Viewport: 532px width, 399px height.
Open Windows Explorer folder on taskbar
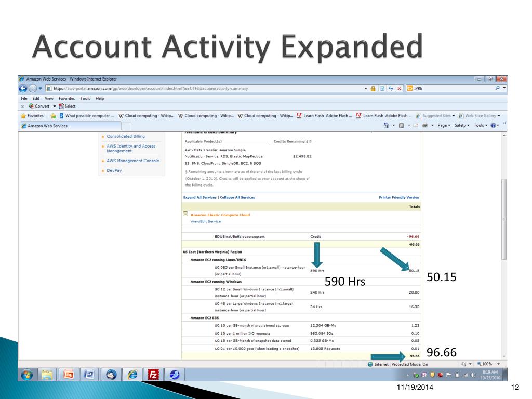pos(47,375)
